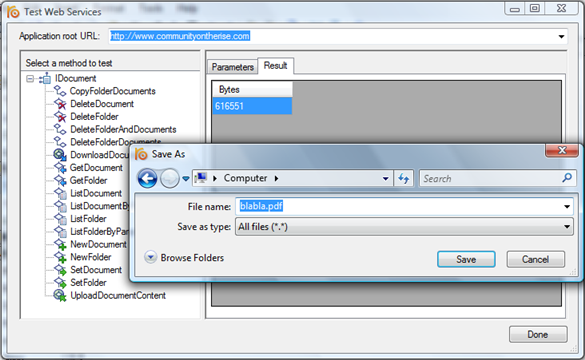Viewport: 585px width, 360px height.
Task: Expand the Browse Folders section
Action: coord(150,257)
